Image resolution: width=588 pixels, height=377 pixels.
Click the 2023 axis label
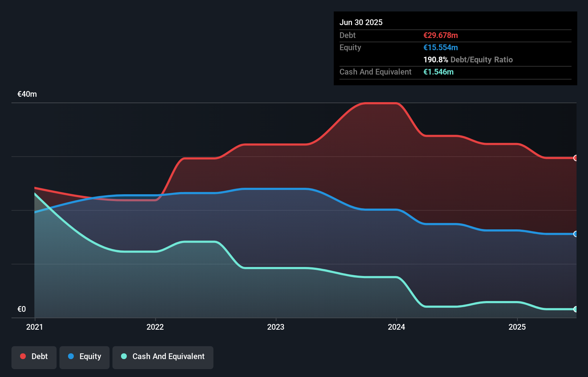[x=275, y=327]
